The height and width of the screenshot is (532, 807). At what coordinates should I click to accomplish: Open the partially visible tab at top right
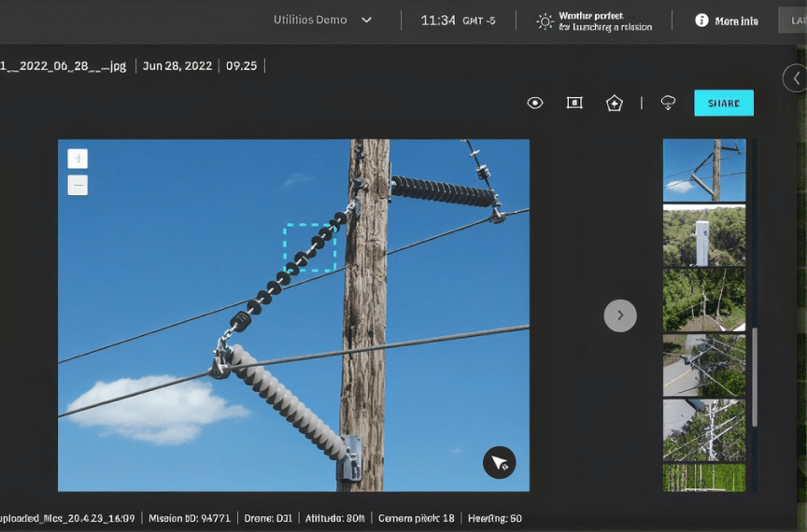pyautogui.click(x=793, y=21)
